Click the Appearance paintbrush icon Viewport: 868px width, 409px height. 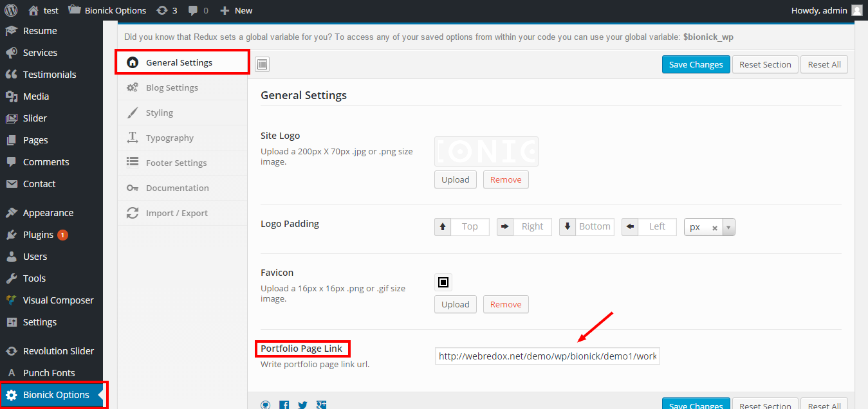click(x=12, y=213)
